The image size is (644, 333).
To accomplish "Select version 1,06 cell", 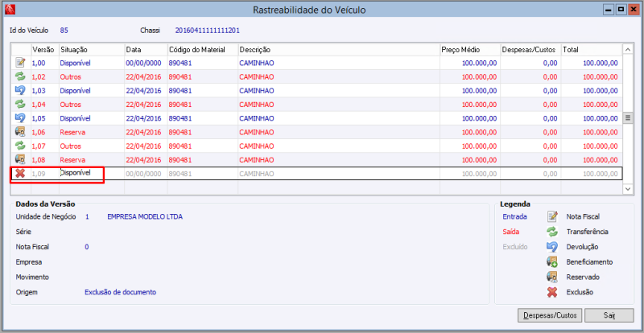I will point(45,132).
